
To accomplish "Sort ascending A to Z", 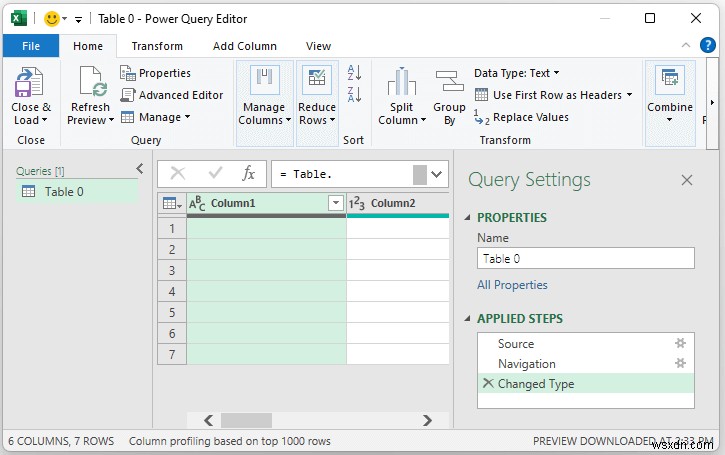I will click(x=354, y=73).
